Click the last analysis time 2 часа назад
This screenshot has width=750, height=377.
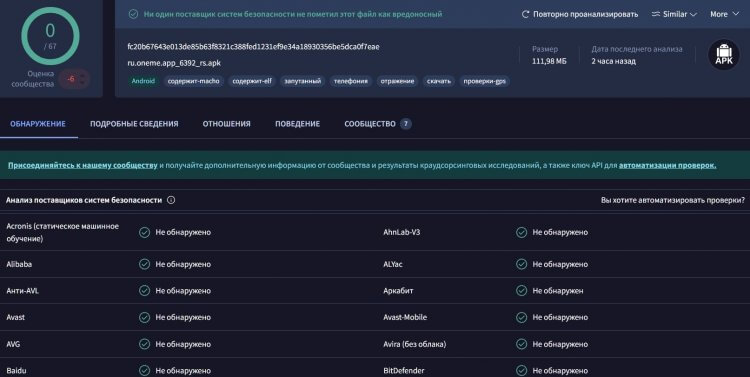point(614,61)
